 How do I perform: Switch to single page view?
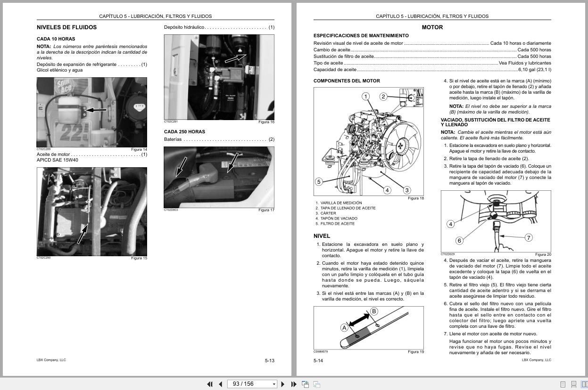pos(563,384)
